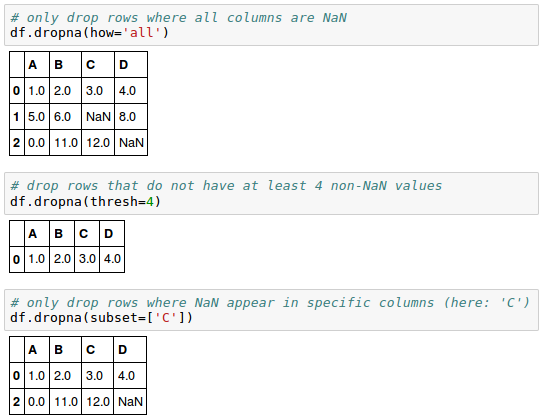Image resolution: width=547 pixels, height=419 pixels.
Task: Click the green number 4 in thresh argument
Action: coord(149,202)
